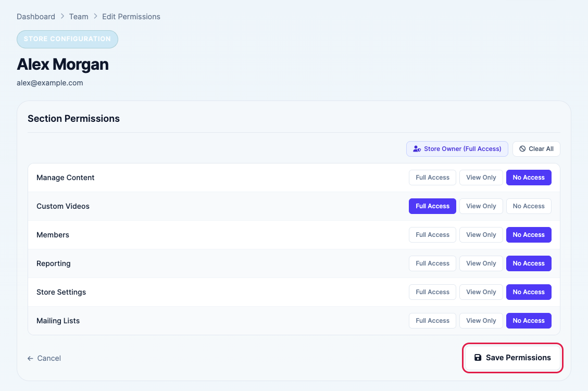Click Edit Permissions breadcrumb
Viewport: 588px width, 391px height.
point(131,17)
